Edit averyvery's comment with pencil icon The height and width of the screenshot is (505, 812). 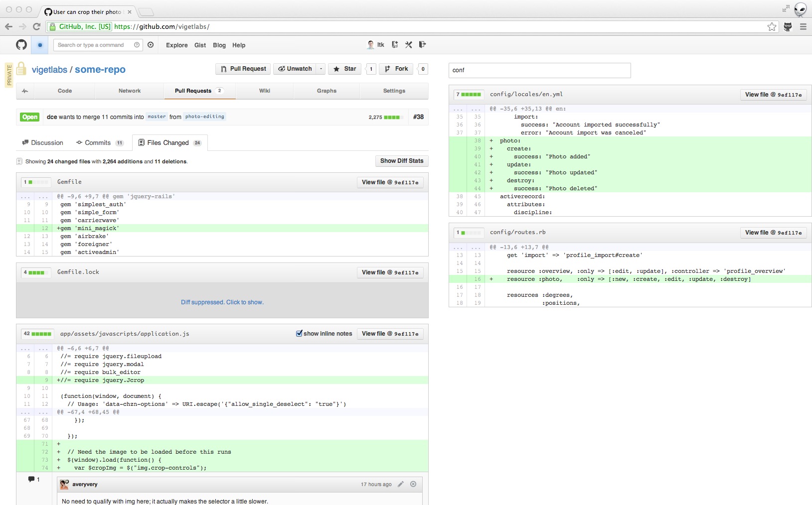coord(400,484)
